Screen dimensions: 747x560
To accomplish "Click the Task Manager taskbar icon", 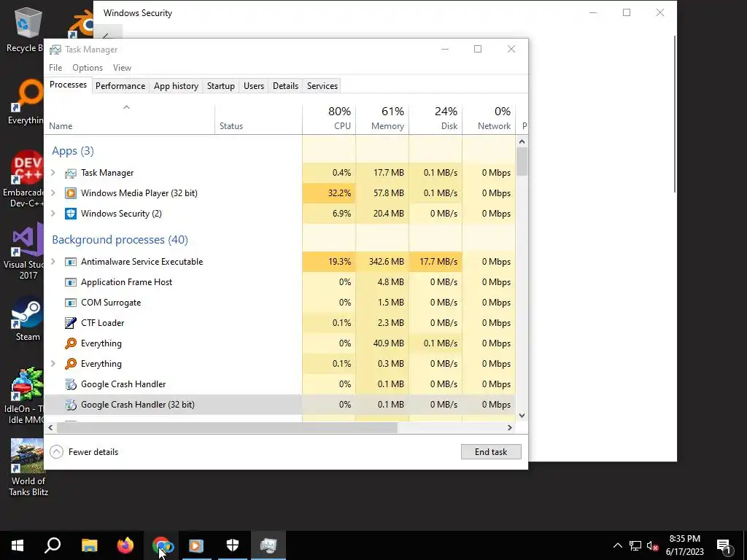I will (x=268, y=545).
